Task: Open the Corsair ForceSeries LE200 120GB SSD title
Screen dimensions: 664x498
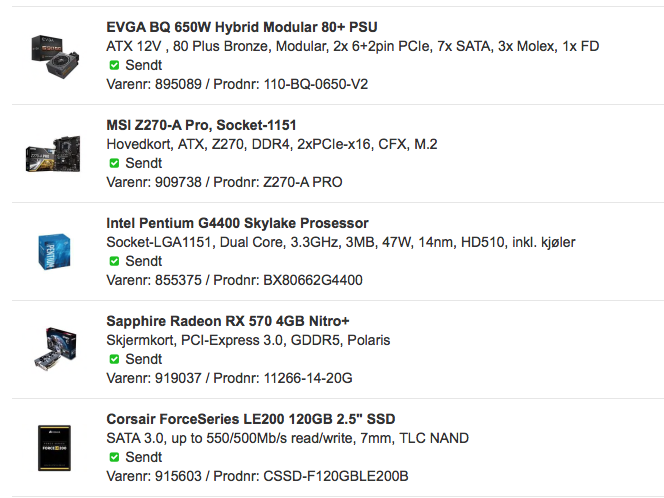Action: click(251, 419)
